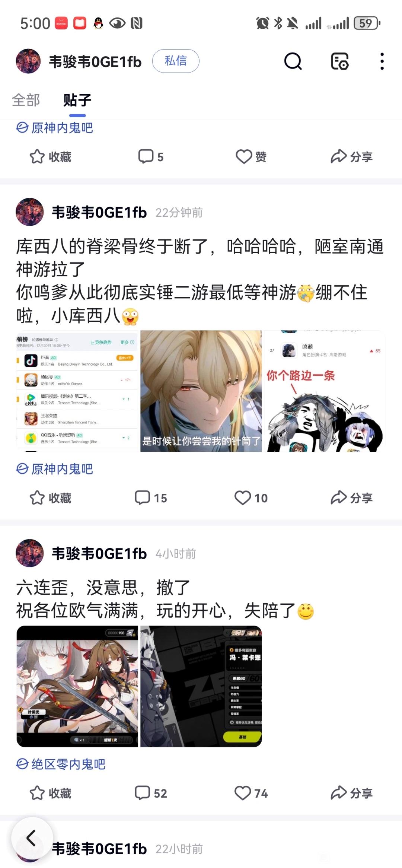Tap the 私信 private message button
This screenshot has height=868, width=402.
click(176, 61)
